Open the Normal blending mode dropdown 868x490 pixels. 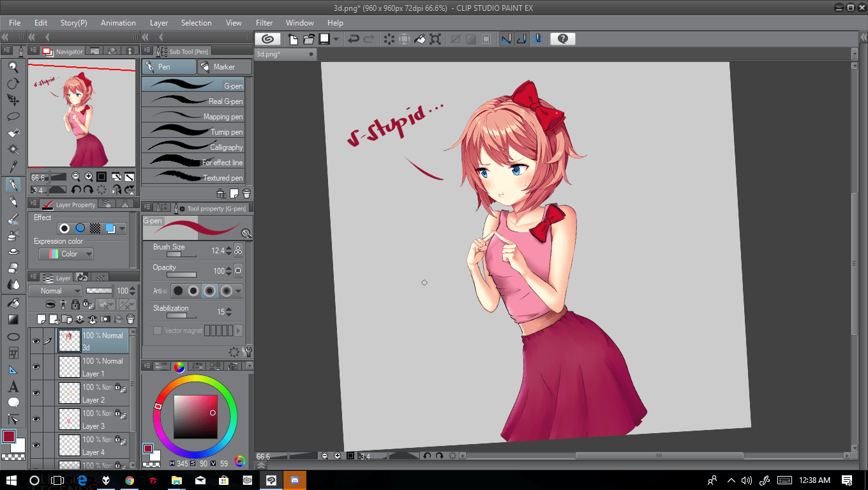pos(56,290)
